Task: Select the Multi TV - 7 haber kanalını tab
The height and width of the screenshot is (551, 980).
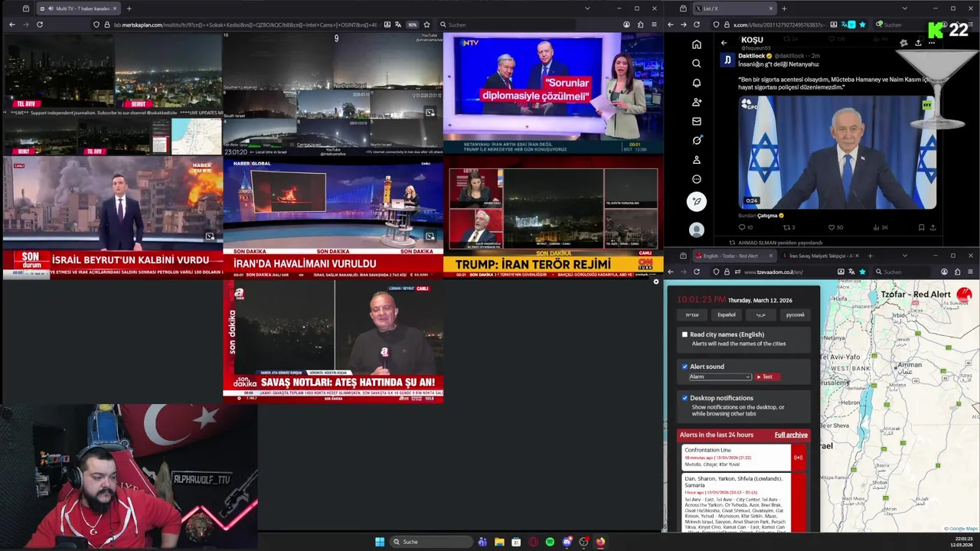Action: point(79,8)
